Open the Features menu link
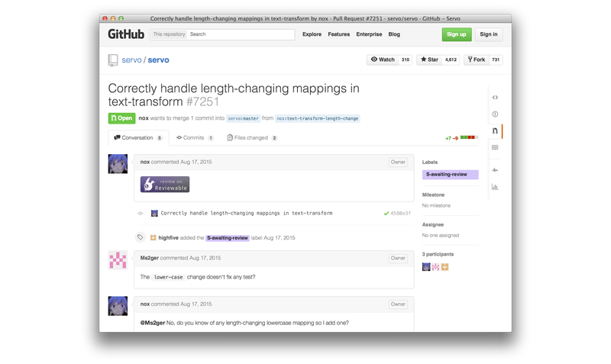This screenshot has width=611, height=364. [x=339, y=34]
